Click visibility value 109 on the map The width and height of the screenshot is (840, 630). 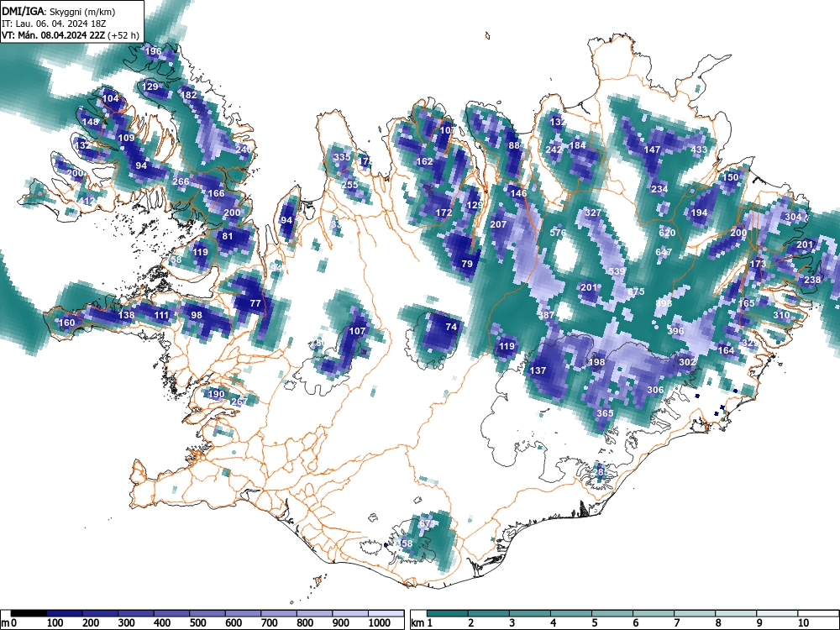[x=126, y=138]
